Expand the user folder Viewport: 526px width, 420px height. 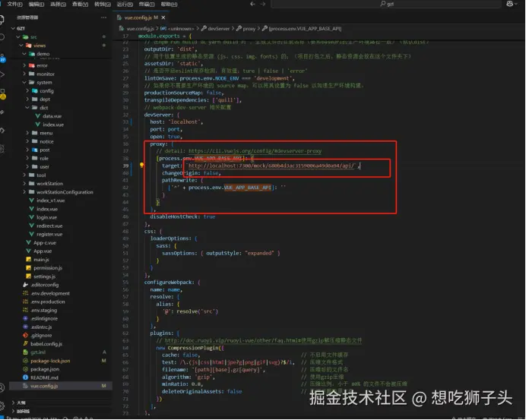coord(27,166)
